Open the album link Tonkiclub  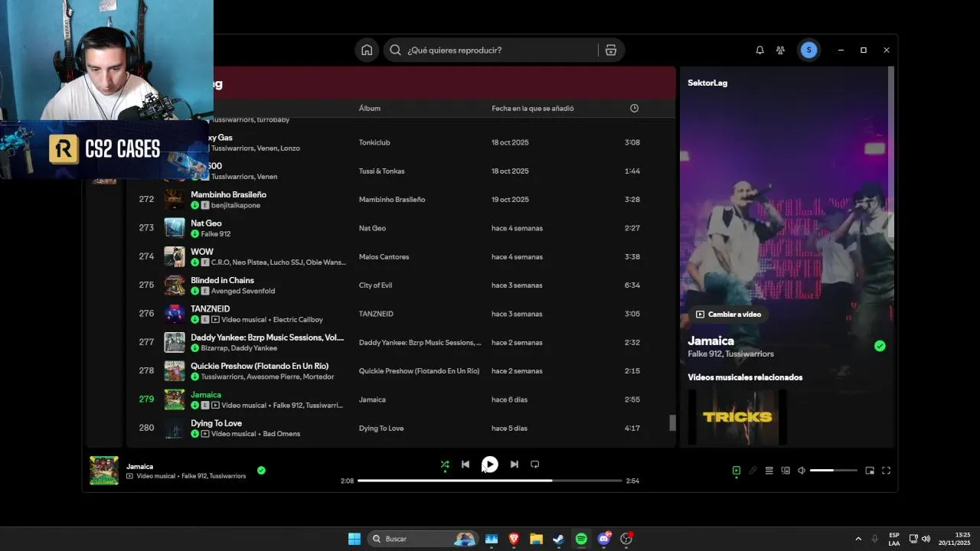(374, 142)
